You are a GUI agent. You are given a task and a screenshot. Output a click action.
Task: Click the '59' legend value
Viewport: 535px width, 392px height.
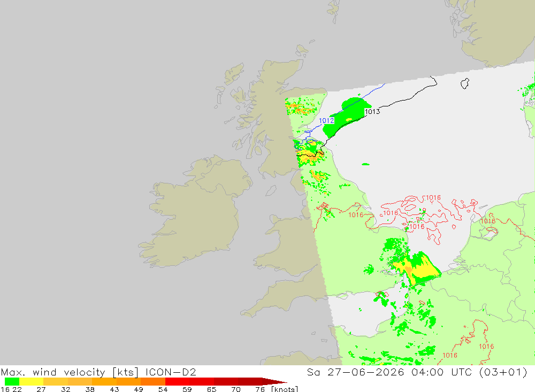tap(187, 389)
